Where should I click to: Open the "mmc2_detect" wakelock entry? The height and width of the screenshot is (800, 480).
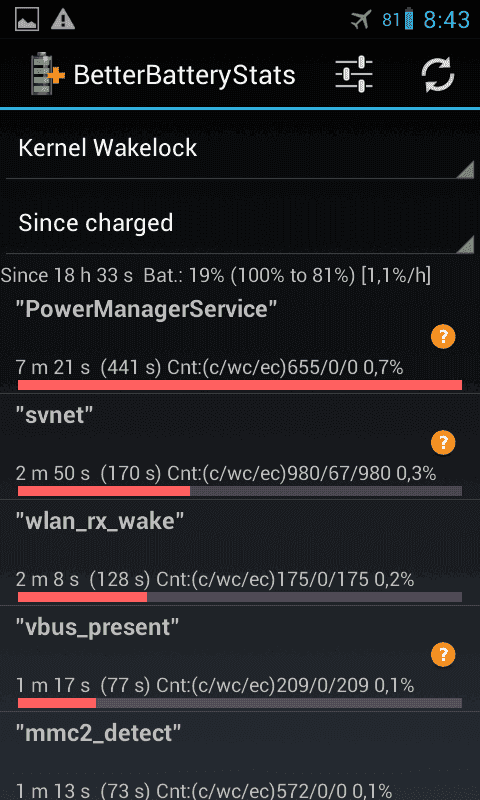coord(240,757)
